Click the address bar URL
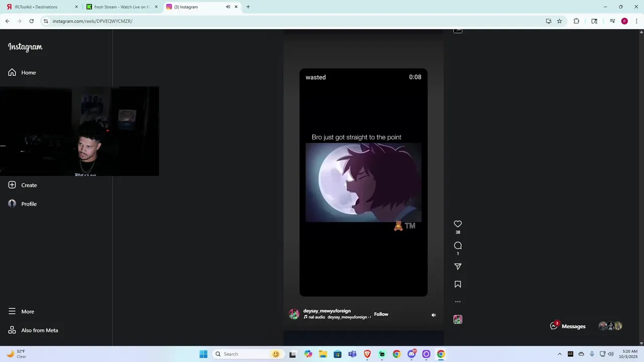Image resolution: width=644 pixels, height=362 pixels. click(93, 21)
